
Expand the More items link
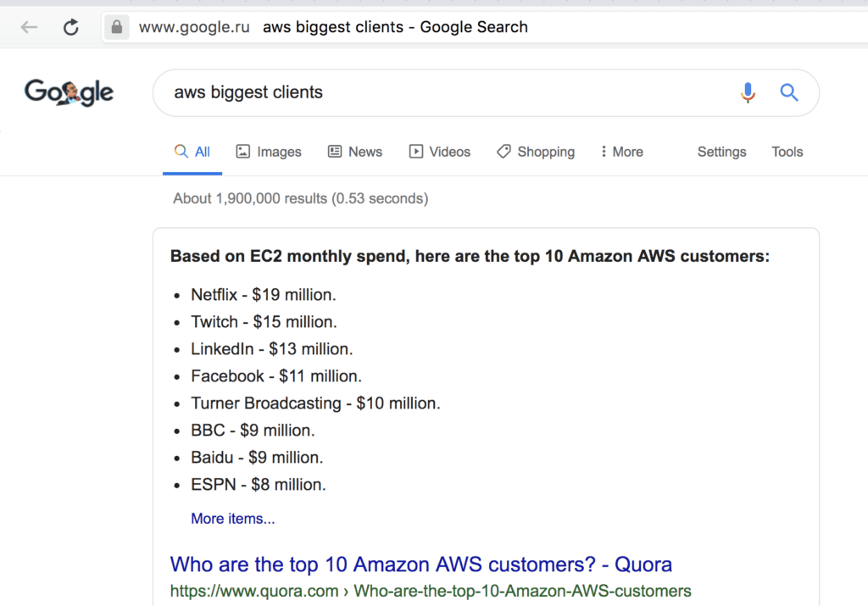coord(233,519)
